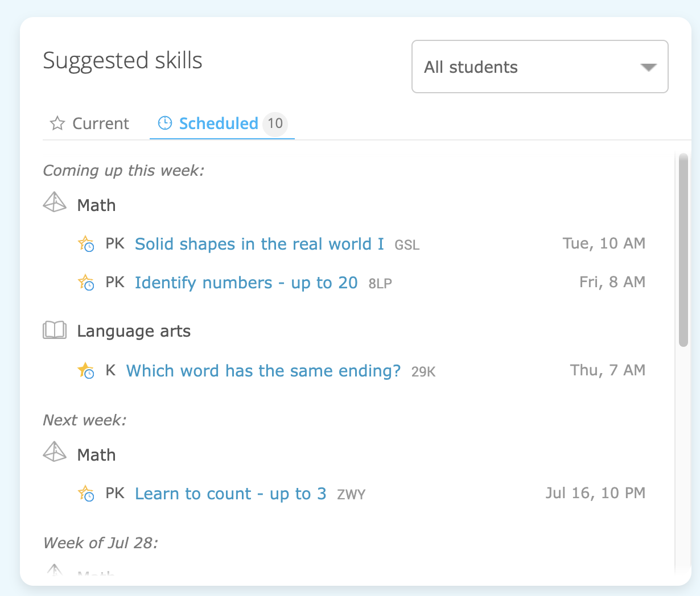Click the dropdown arrow in students selector
This screenshot has height=596, width=700.
click(648, 67)
